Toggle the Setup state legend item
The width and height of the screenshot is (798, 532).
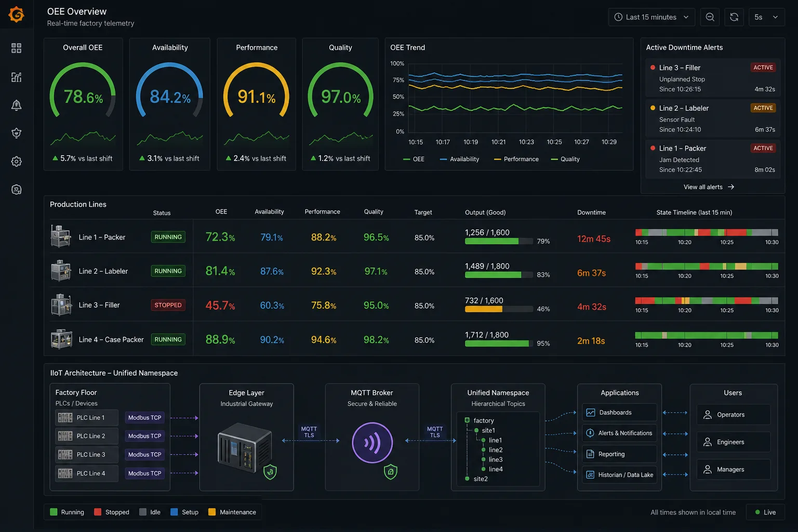184,512
